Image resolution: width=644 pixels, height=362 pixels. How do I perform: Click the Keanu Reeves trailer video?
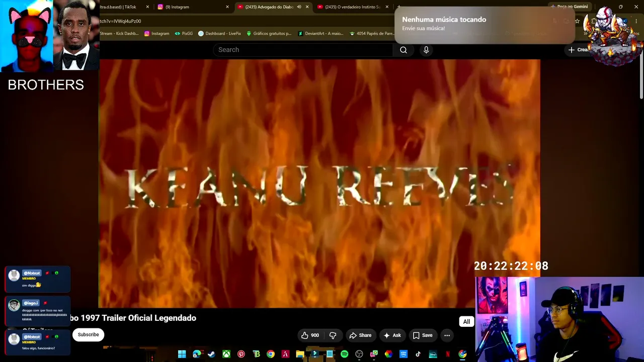(x=319, y=184)
